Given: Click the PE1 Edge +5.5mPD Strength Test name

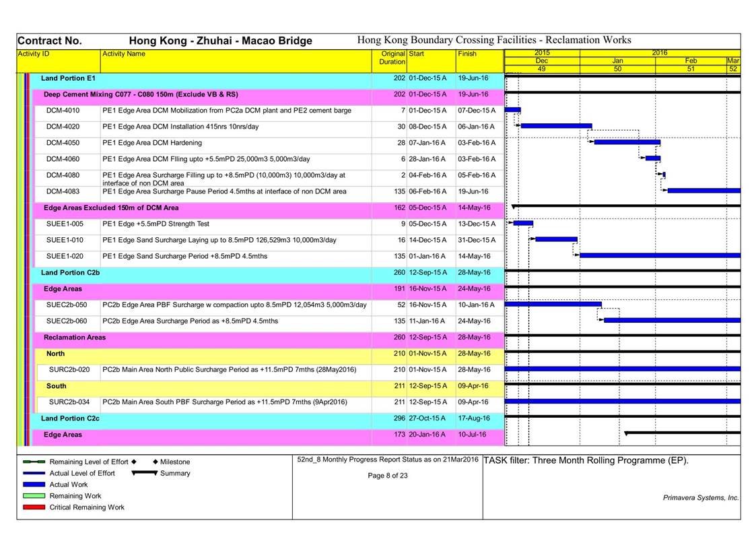Looking at the screenshot, I should [156, 224].
